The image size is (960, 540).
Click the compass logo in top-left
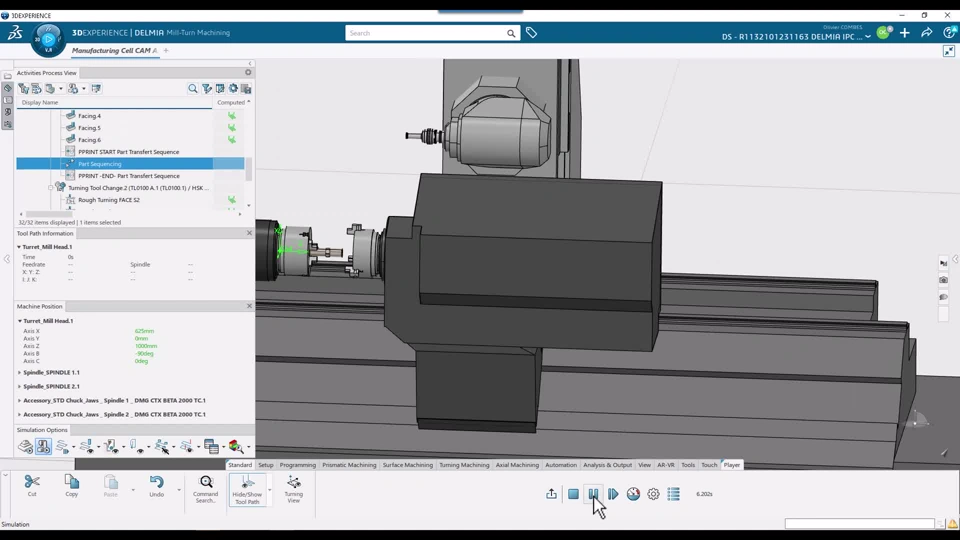47,39
